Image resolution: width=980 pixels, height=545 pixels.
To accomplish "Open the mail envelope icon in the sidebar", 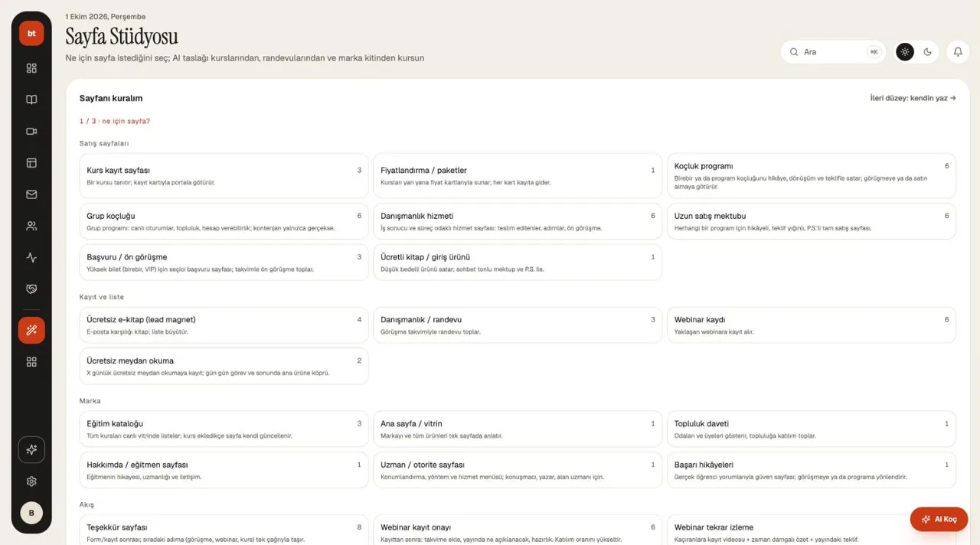I will [x=31, y=194].
